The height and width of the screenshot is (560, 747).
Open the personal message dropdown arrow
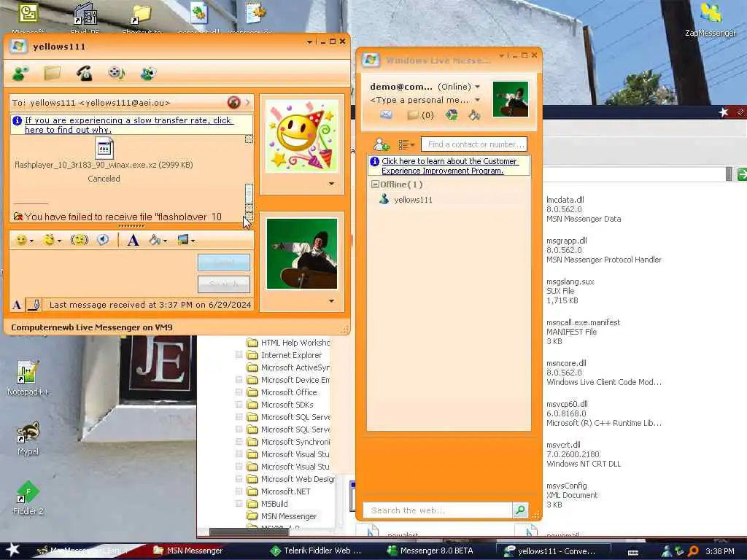[477, 100]
